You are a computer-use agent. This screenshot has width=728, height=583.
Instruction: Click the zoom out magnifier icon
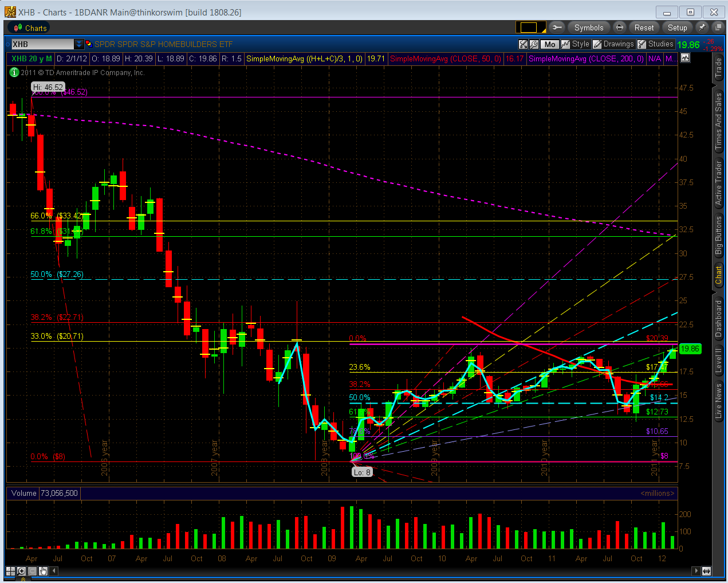pyautogui.click(x=32, y=571)
